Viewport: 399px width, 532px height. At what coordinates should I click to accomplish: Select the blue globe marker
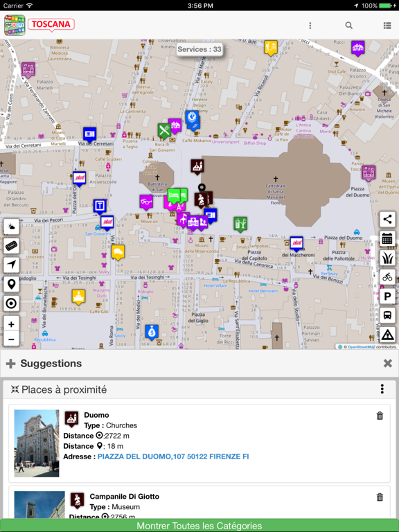[x=192, y=118]
